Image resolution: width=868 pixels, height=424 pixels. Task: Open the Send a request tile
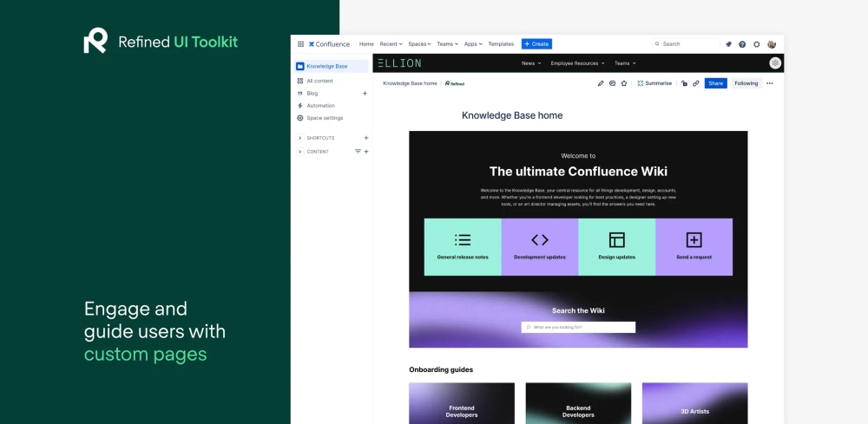(x=694, y=247)
